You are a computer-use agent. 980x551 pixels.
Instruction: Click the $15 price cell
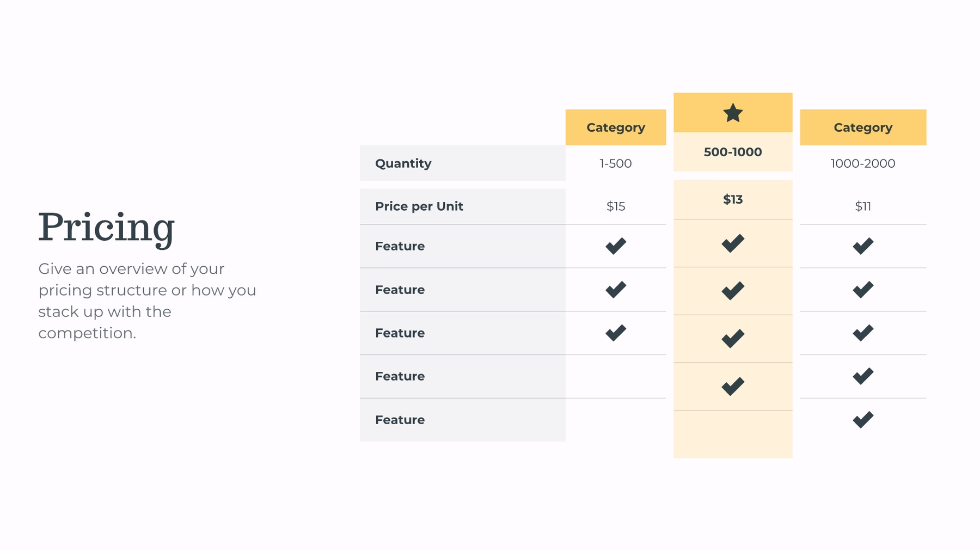(x=616, y=206)
